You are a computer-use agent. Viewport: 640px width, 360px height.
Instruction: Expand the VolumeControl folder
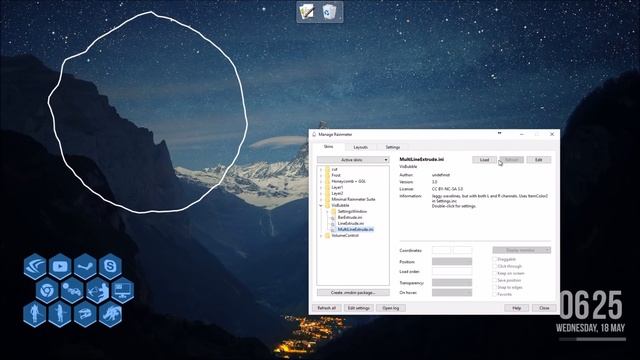coord(321,236)
